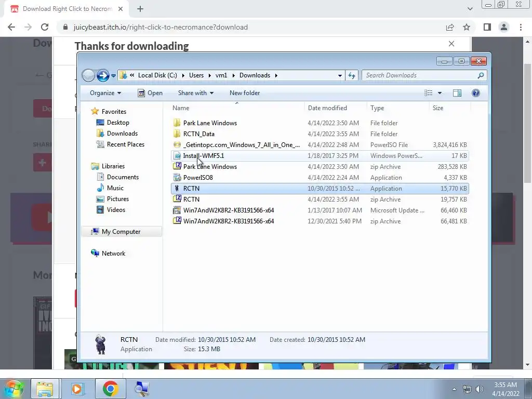Toggle the preview pane icon

(457, 93)
